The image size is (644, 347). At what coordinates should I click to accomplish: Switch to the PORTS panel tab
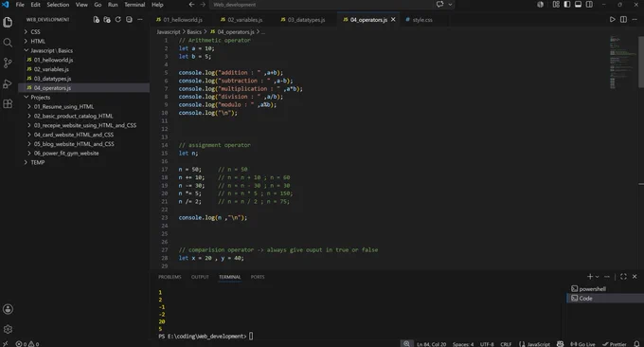(258, 277)
